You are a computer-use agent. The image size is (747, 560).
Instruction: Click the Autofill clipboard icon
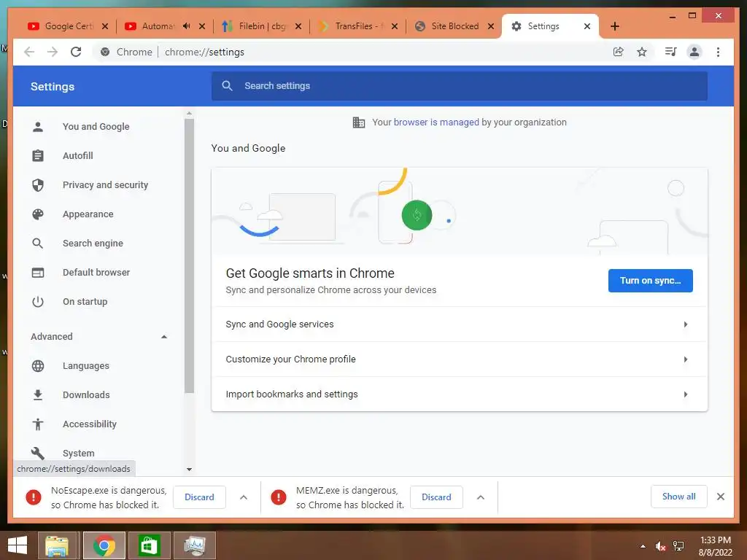[38, 156]
